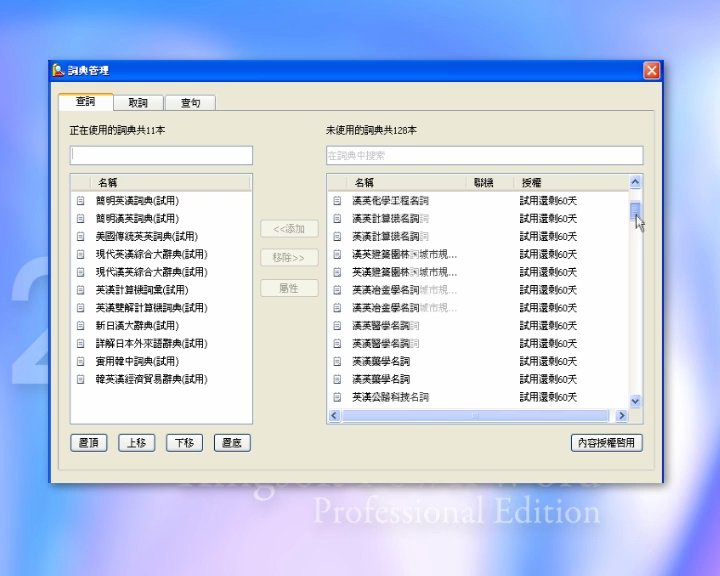Click the 內容授權啟用 button

[607, 443]
